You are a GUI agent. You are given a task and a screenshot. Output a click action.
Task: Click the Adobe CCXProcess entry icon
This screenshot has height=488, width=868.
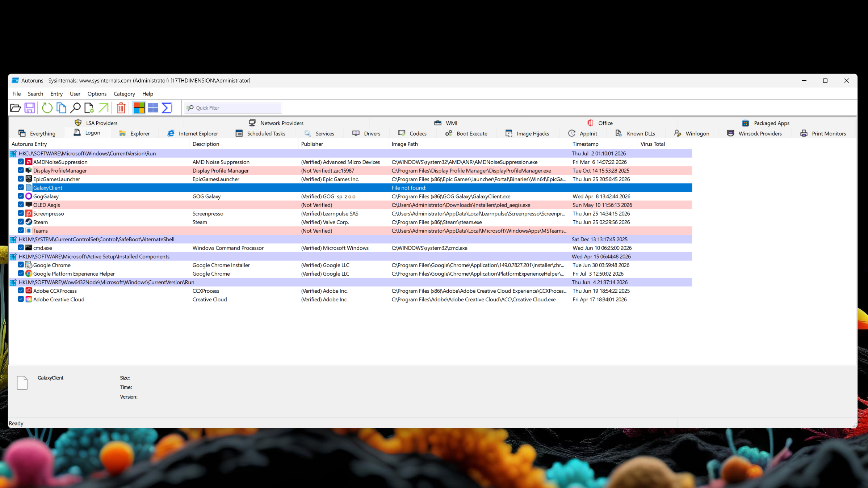click(x=29, y=290)
